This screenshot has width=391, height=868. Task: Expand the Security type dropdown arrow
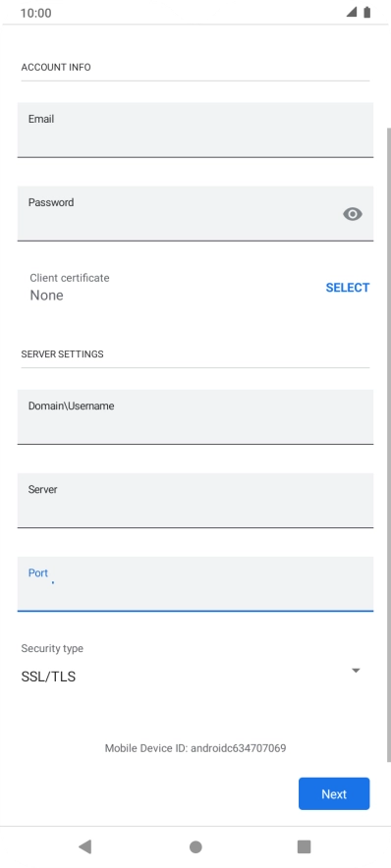[356, 671]
